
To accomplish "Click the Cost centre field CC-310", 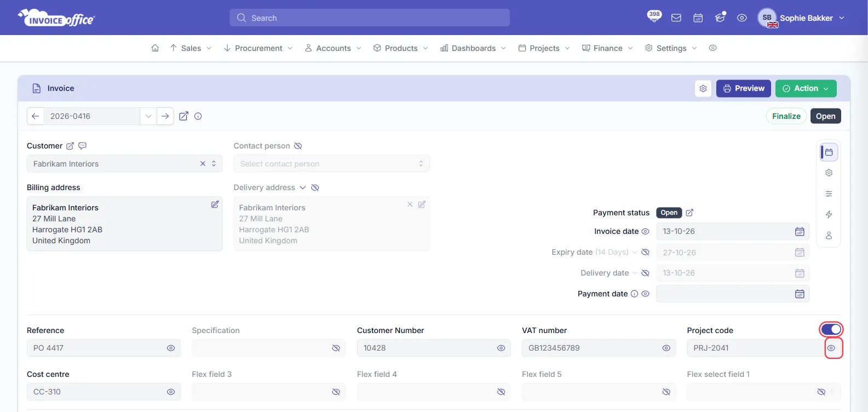I will click(x=104, y=392).
